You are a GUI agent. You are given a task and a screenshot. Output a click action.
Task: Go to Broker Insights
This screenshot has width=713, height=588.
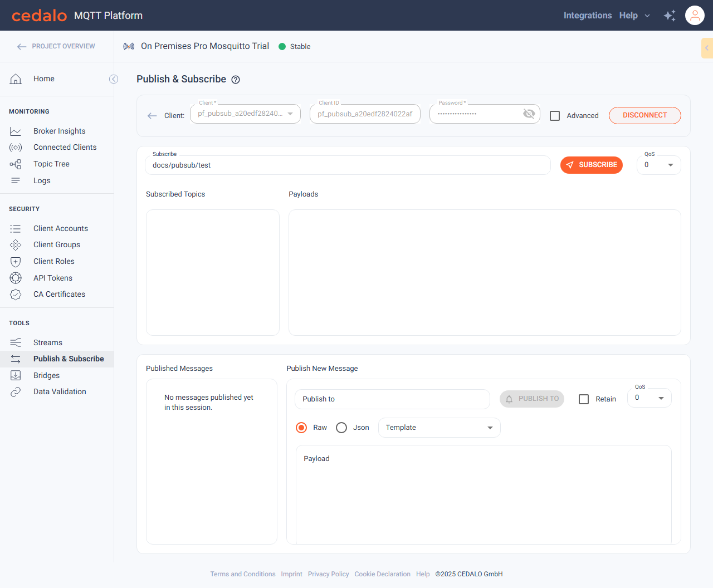click(60, 131)
